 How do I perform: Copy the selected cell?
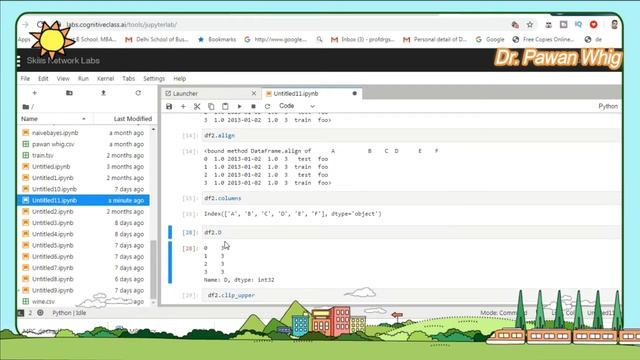[x=211, y=107]
